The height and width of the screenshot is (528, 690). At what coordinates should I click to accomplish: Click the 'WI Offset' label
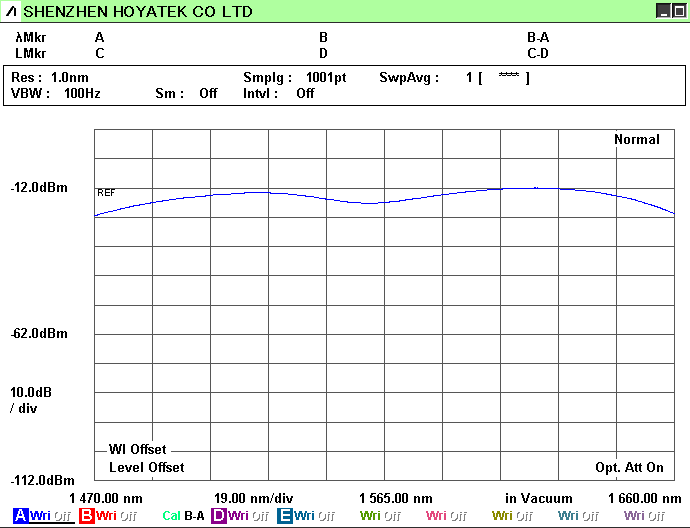[138, 449]
